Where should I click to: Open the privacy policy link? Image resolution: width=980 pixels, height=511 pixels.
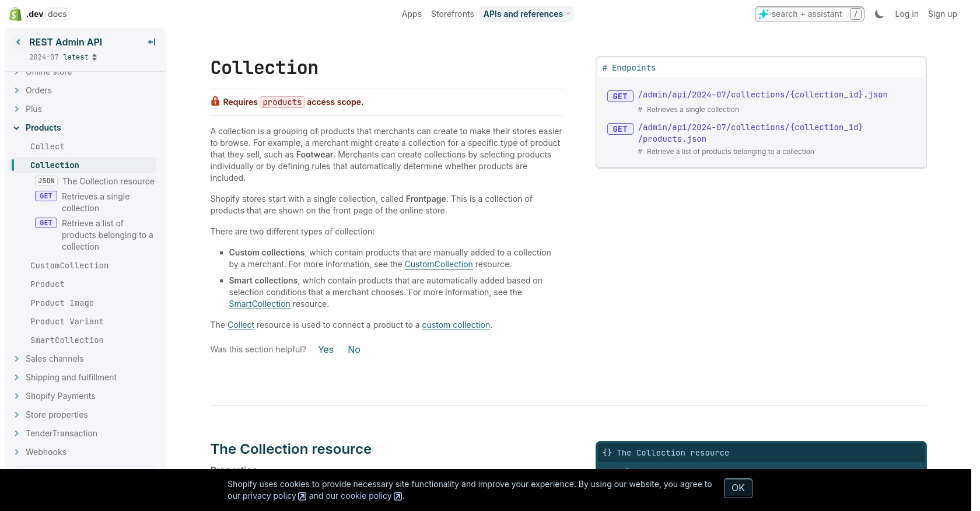click(x=274, y=496)
